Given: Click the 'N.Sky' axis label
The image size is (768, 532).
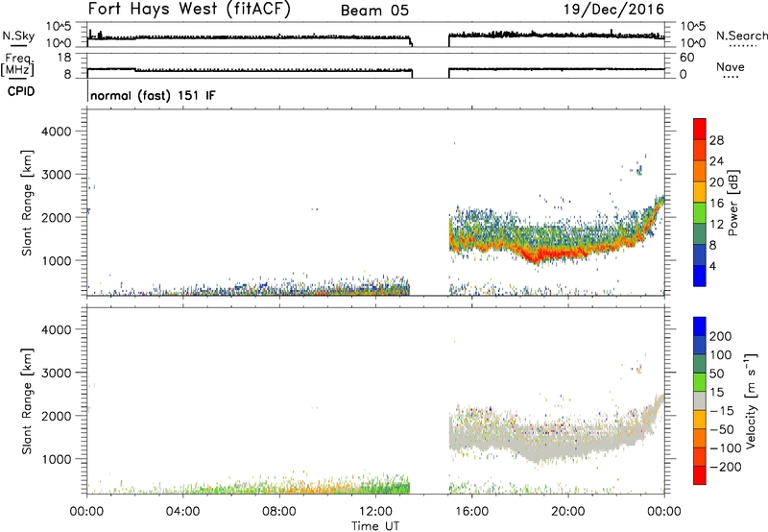Looking at the screenshot, I should [18, 36].
